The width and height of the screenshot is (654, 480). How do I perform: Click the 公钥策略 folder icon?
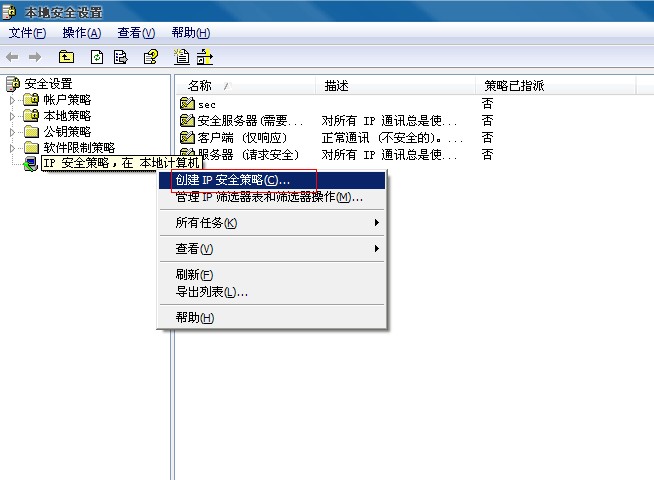point(31,131)
